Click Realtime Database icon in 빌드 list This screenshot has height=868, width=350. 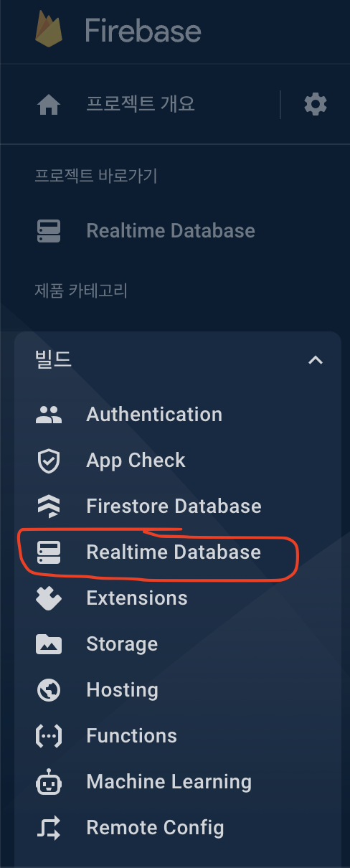pyautogui.click(x=49, y=552)
